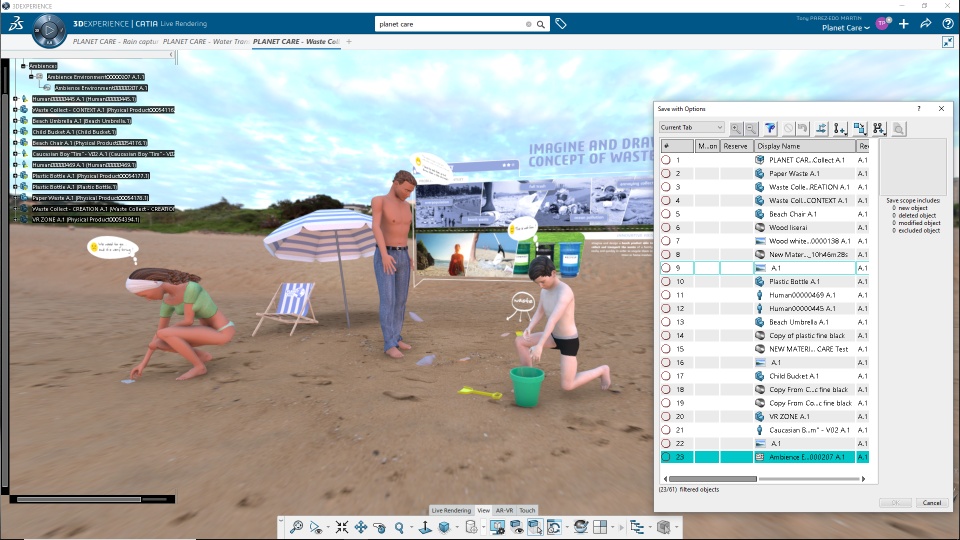Click Cancel in Save with Options dialog
The height and width of the screenshot is (540, 960).
(x=932, y=503)
